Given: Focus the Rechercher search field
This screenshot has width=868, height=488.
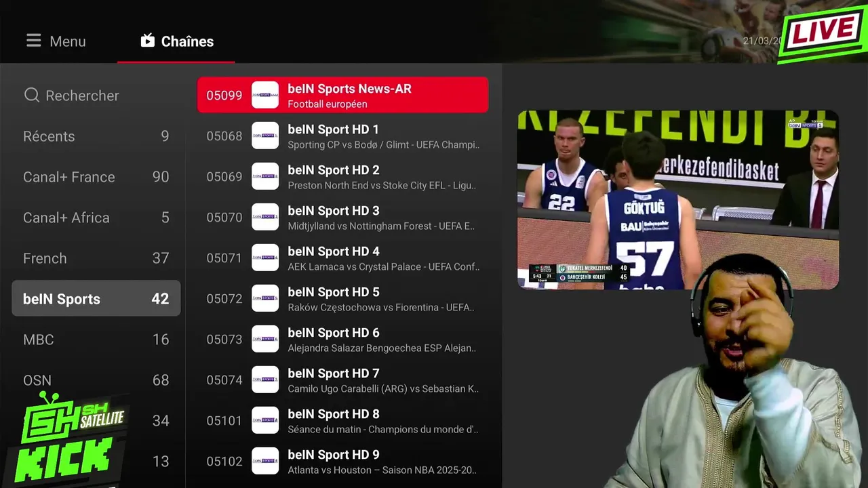Looking at the screenshot, I should click(x=96, y=96).
